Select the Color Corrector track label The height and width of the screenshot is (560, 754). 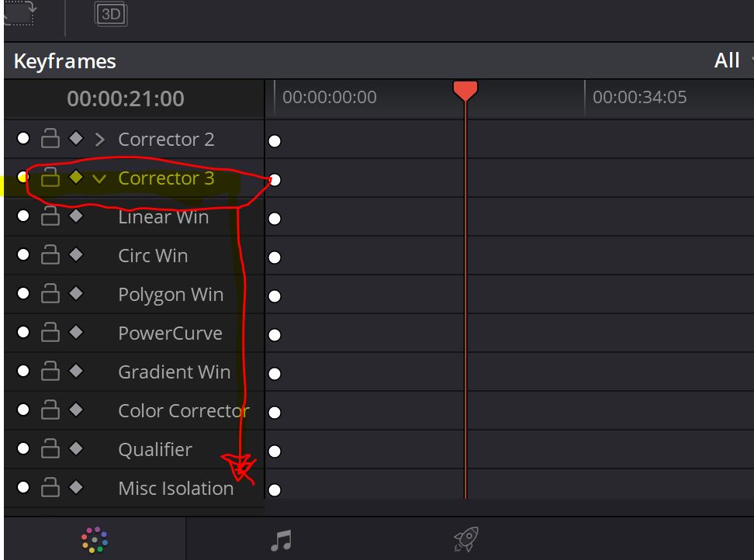(x=184, y=411)
